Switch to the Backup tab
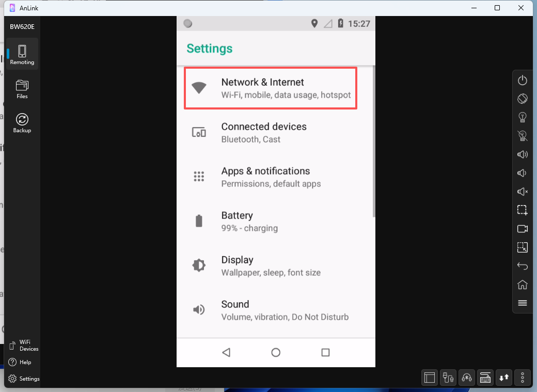The image size is (537, 392). [22, 123]
